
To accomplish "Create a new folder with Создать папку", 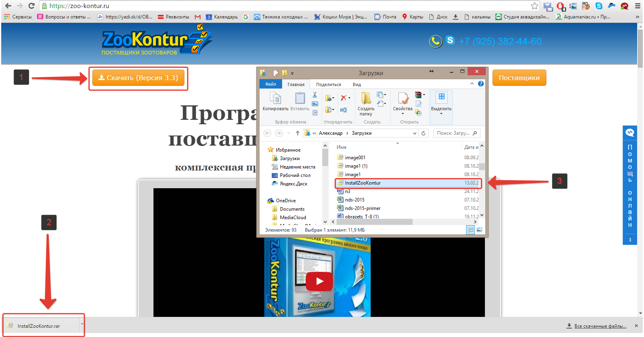I will click(x=366, y=104).
